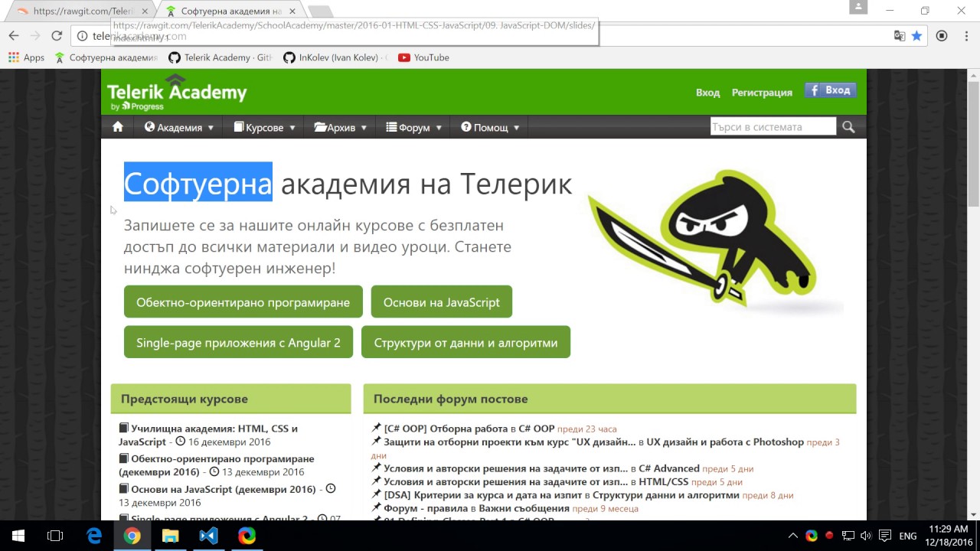Open Обектно-ориентирано програмиране course button
Image resolution: width=980 pixels, height=551 pixels.
click(243, 302)
